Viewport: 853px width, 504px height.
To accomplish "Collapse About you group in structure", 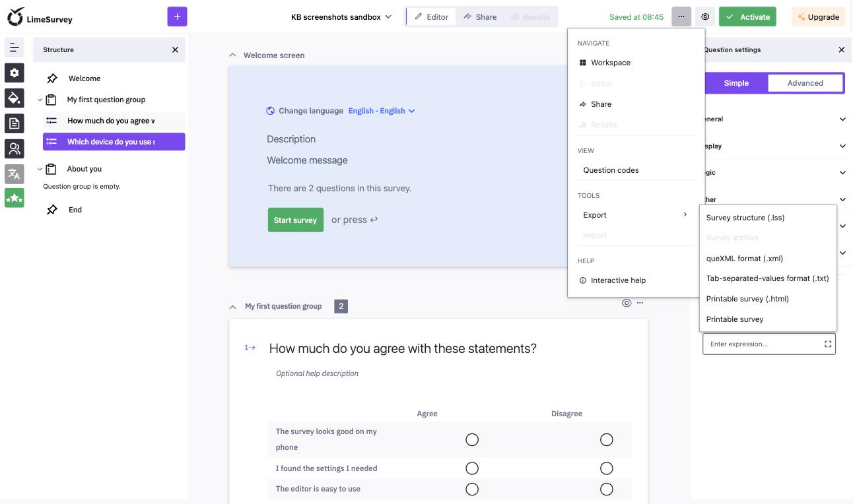I will [40, 169].
